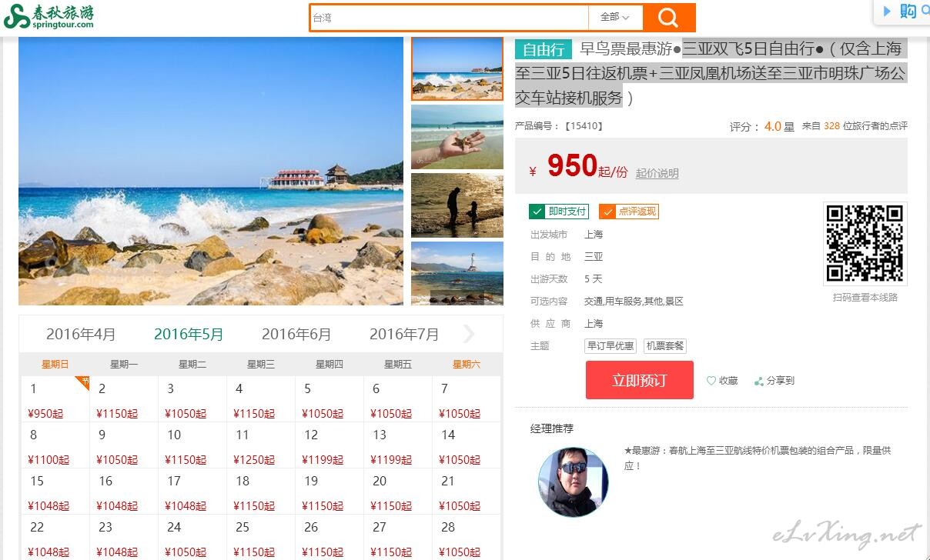This screenshot has height=560, width=930.
Task: Click the 收藏 heart icon
Action: click(711, 381)
